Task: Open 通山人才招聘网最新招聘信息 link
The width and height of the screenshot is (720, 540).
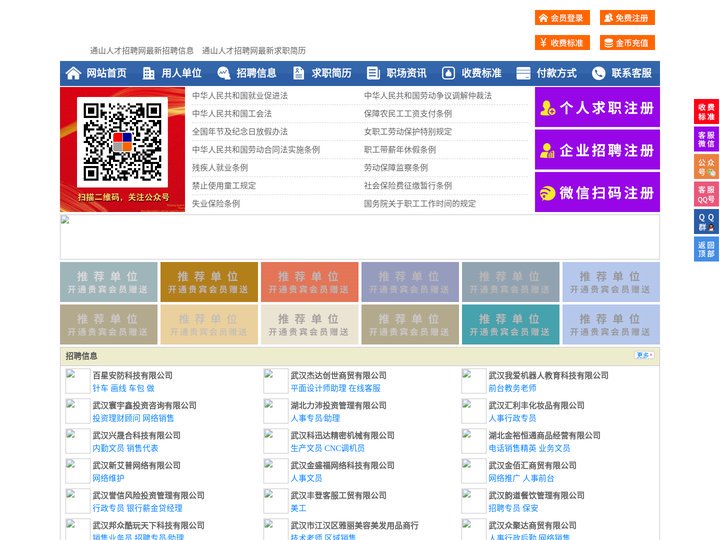Action: coord(141,51)
